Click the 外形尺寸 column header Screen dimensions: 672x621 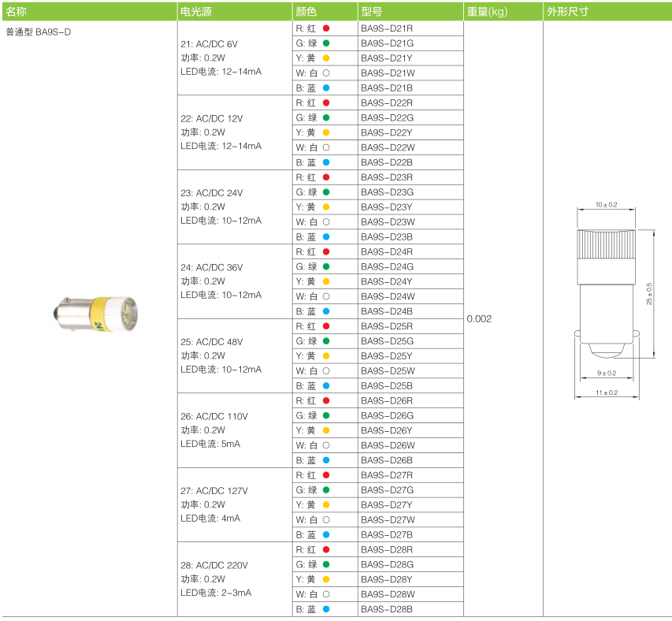566,12
